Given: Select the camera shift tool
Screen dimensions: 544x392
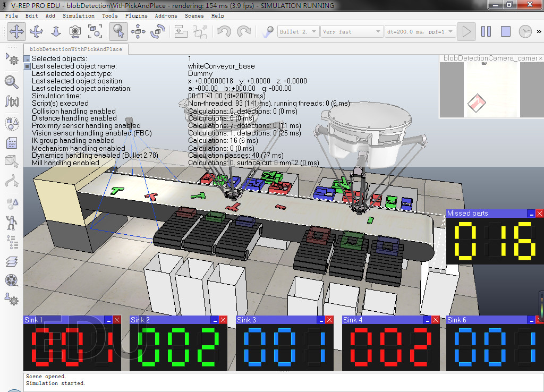Looking at the screenshot, I should pos(55,31).
